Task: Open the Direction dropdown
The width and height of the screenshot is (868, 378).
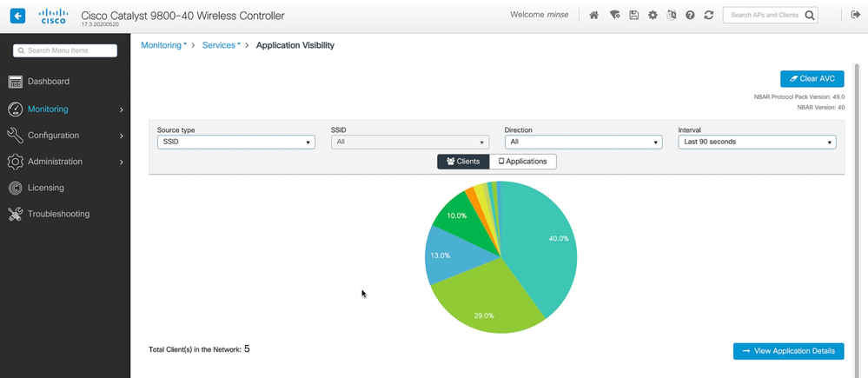Action: tap(584, 143)
